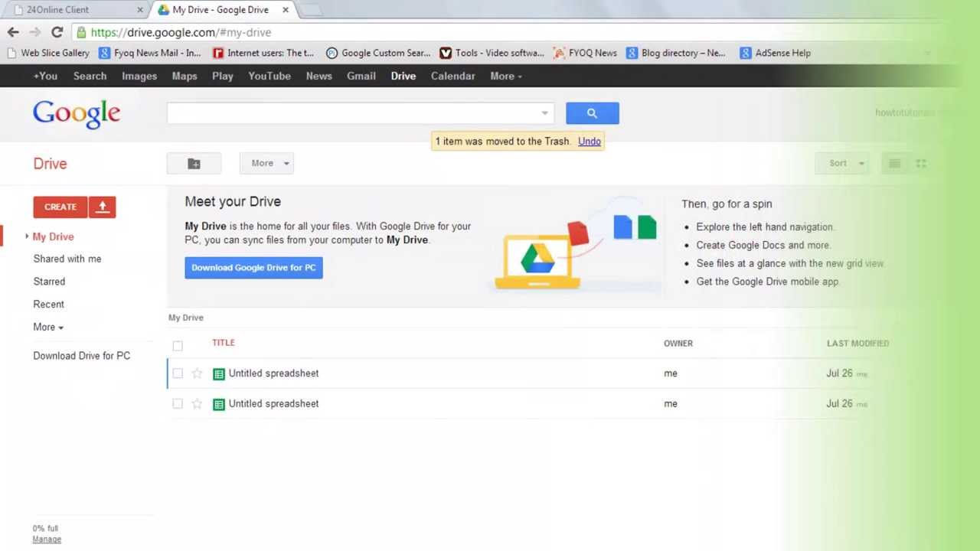The height and width of the screenshot is (551, 980).
Task: Go back with the browser back arrow
Action: 13,32
